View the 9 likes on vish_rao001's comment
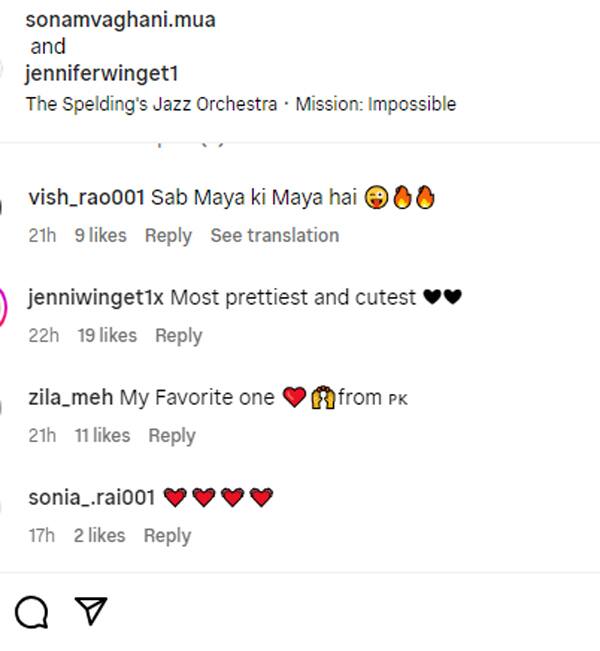600x651 pixels. click(x=101, y=235)
